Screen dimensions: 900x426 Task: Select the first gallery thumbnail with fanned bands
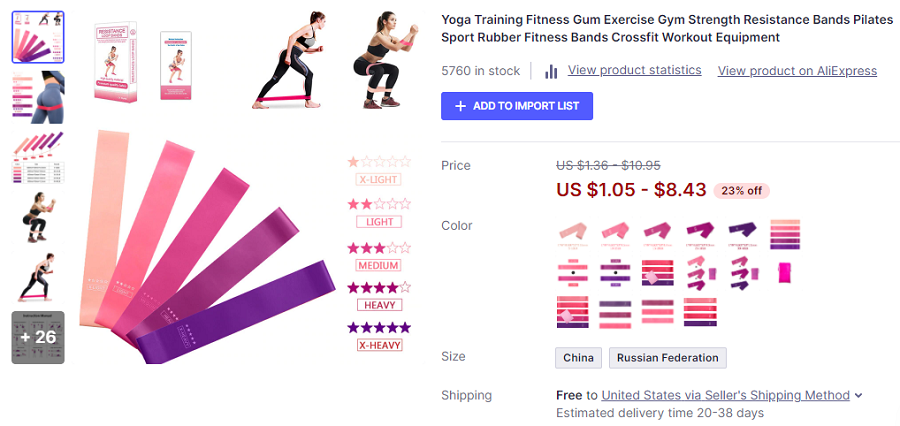click(x=38, y=37)
